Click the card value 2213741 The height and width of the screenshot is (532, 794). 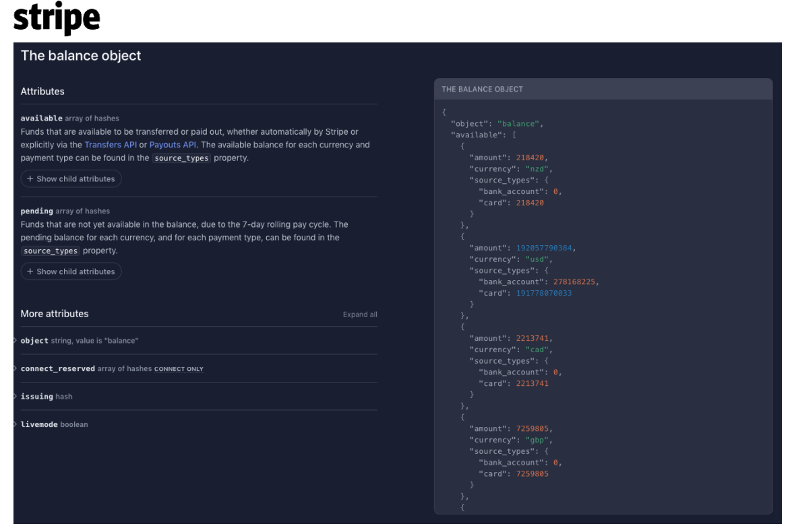coord(532,384)
